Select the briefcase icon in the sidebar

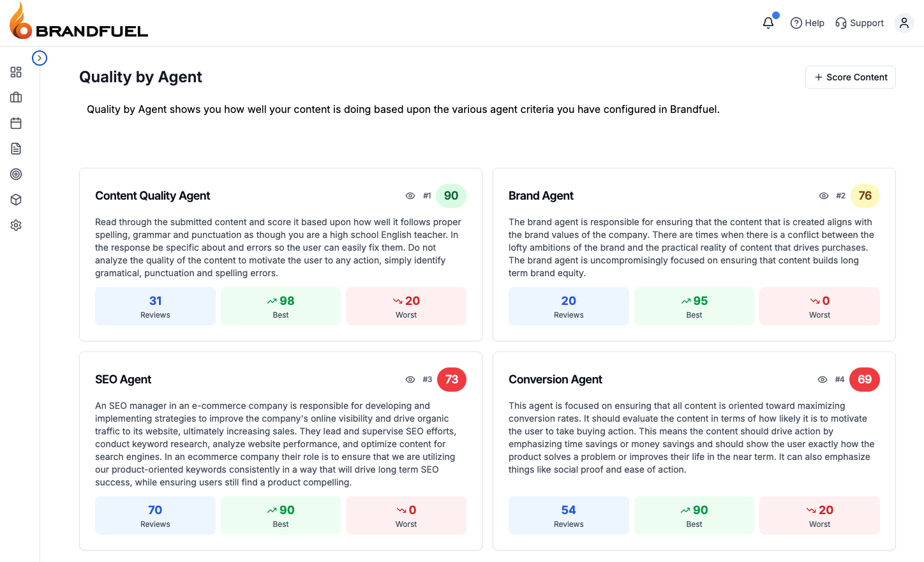tap(15, 97)
